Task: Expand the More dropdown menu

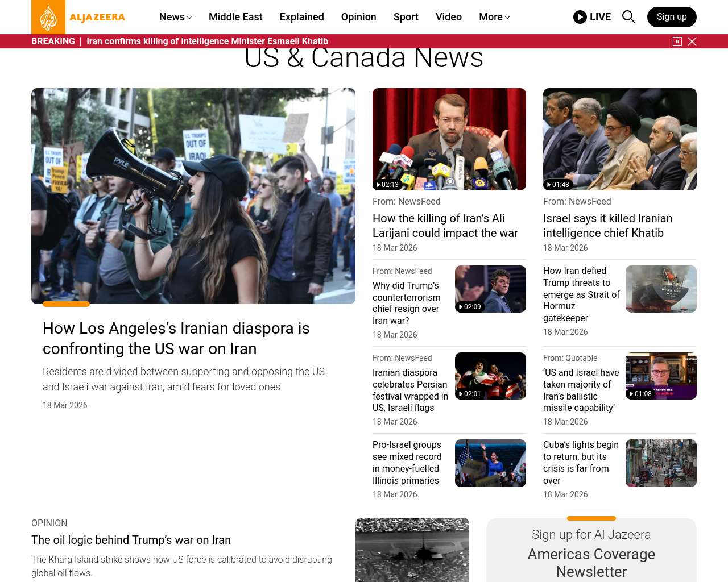Action: pyautogui.click(x=494, y=17)
